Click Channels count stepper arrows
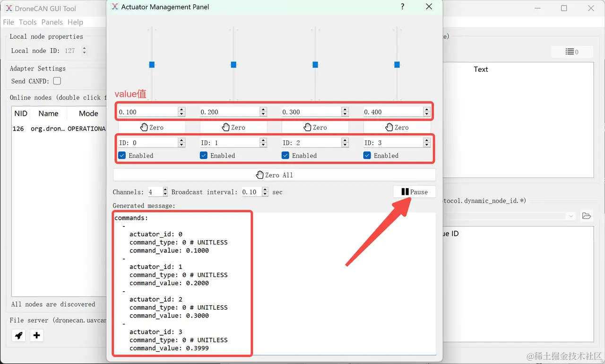Image resolution: width=605 pixels, height=364 pixels. click(165, 192)
